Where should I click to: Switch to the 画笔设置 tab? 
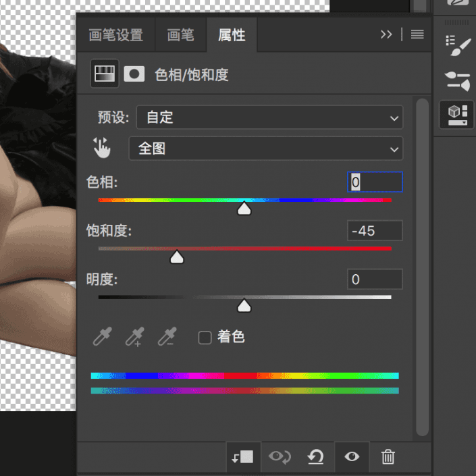[x=115, y=35]
